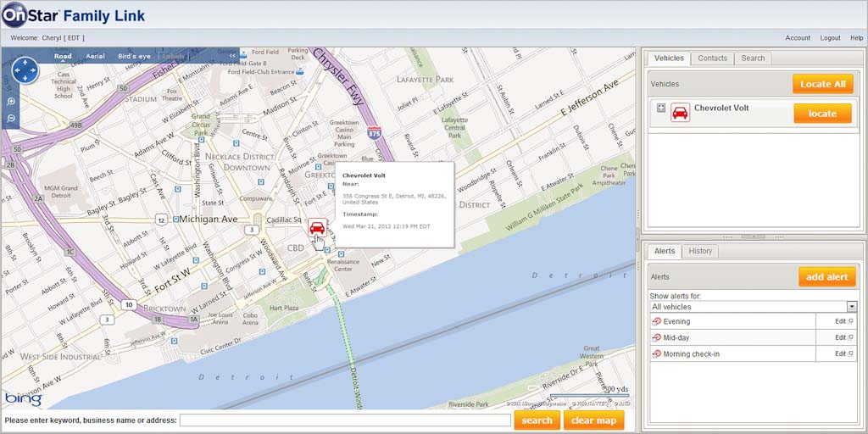This screenshot has height=434, width=868.
Task: Click the transit stop icon near Renaissance Center
Action: pos(342,254)
